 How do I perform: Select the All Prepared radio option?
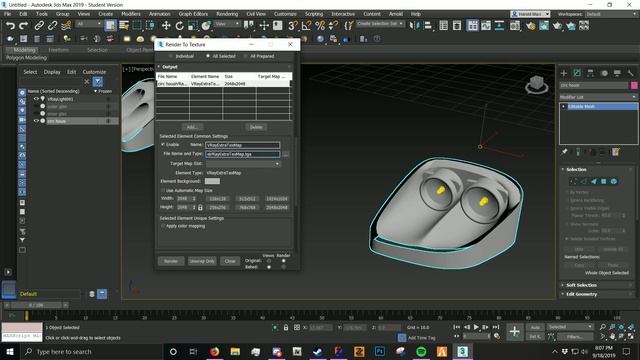259,56
